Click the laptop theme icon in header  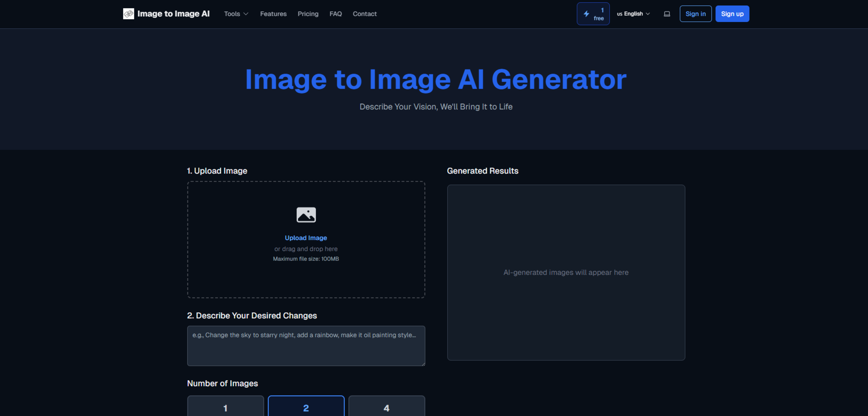click(667, 14)
